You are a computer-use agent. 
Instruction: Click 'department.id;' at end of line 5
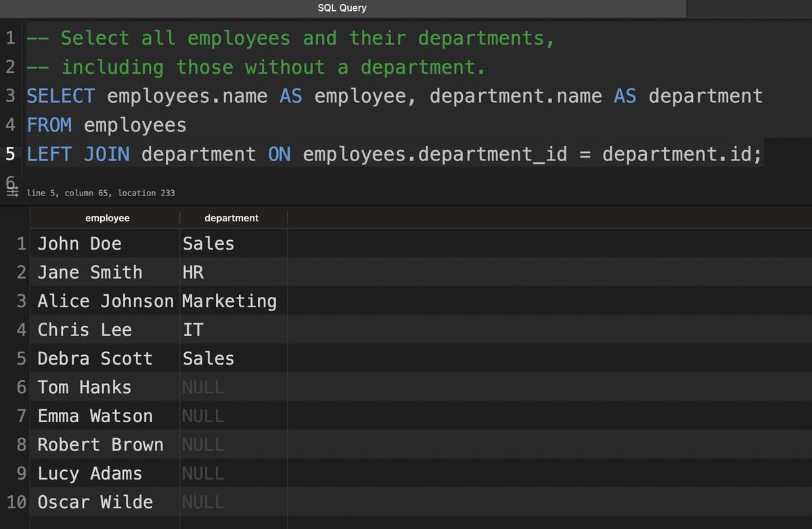(682, 154)
